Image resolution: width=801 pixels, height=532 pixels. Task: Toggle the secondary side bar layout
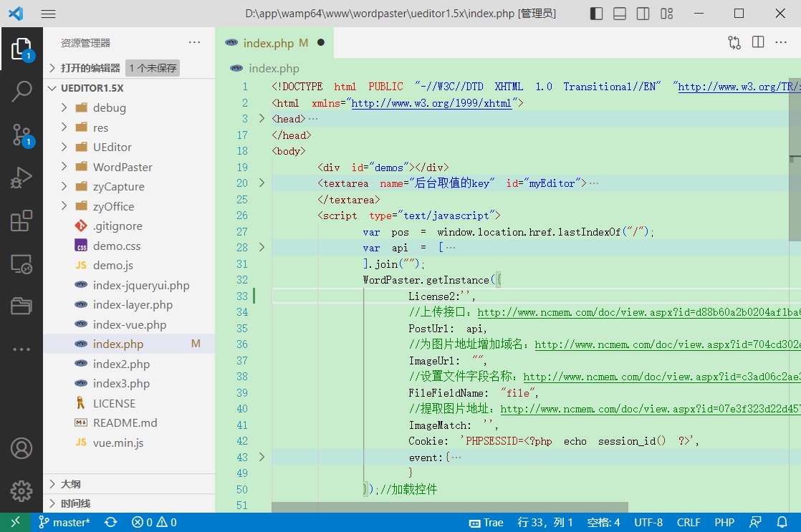click(643, 14)
